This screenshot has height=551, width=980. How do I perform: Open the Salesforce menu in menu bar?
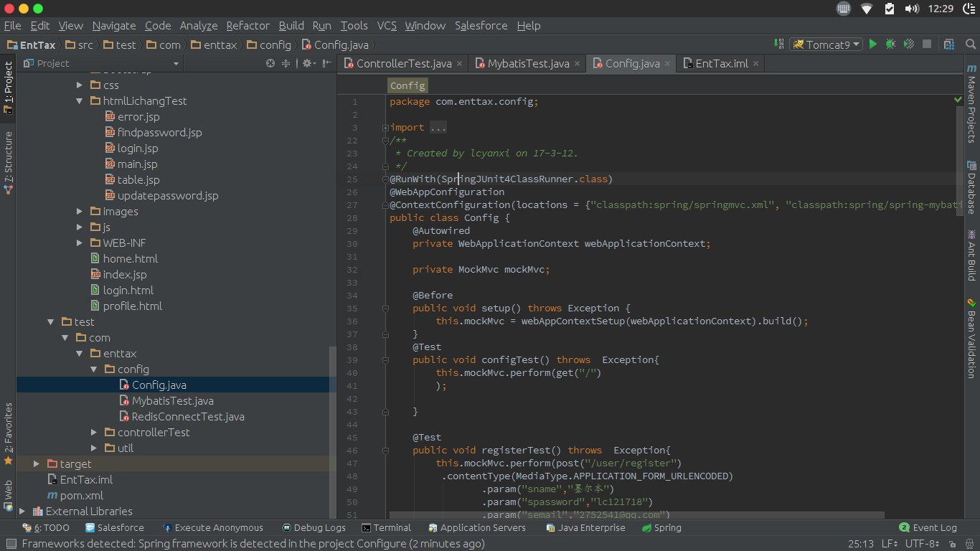click(x=481, y=26)
